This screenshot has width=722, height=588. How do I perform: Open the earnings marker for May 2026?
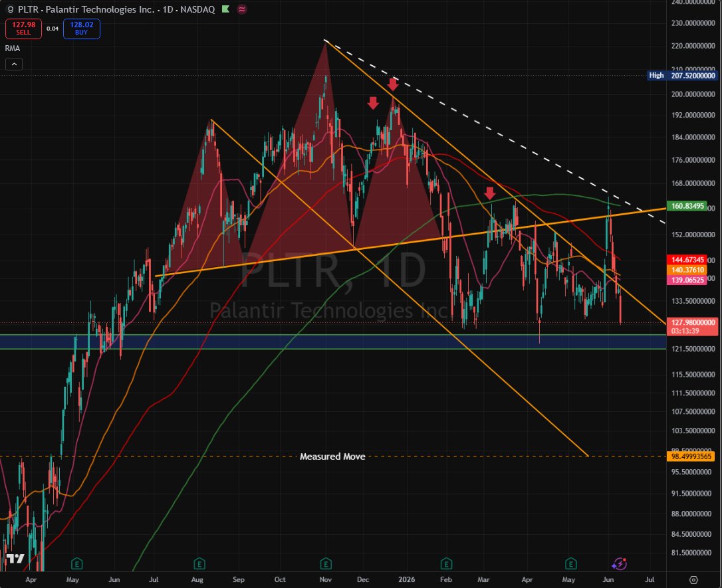(x=571, y=563)
